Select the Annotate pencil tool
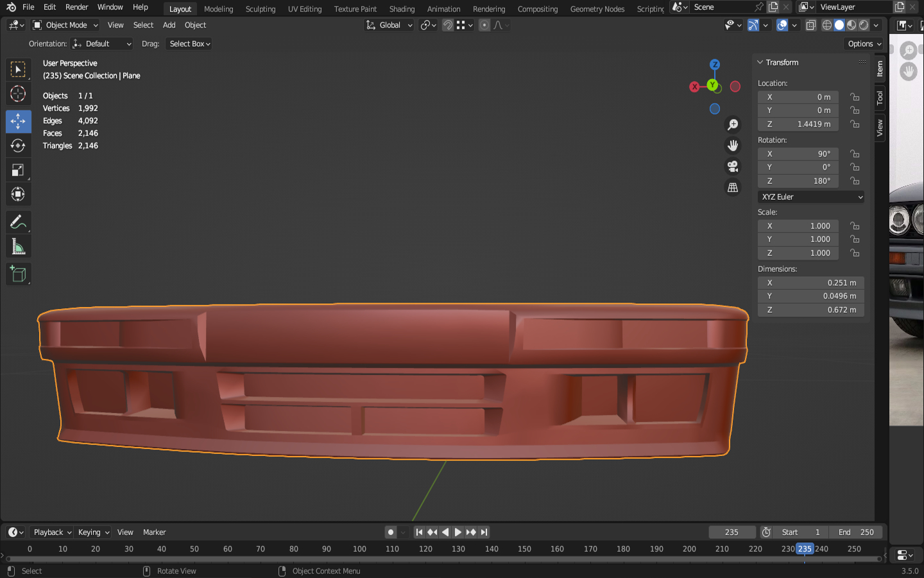The width and height of the screenshot is (924, 578). pyautogui.click(x=18, y=223)
